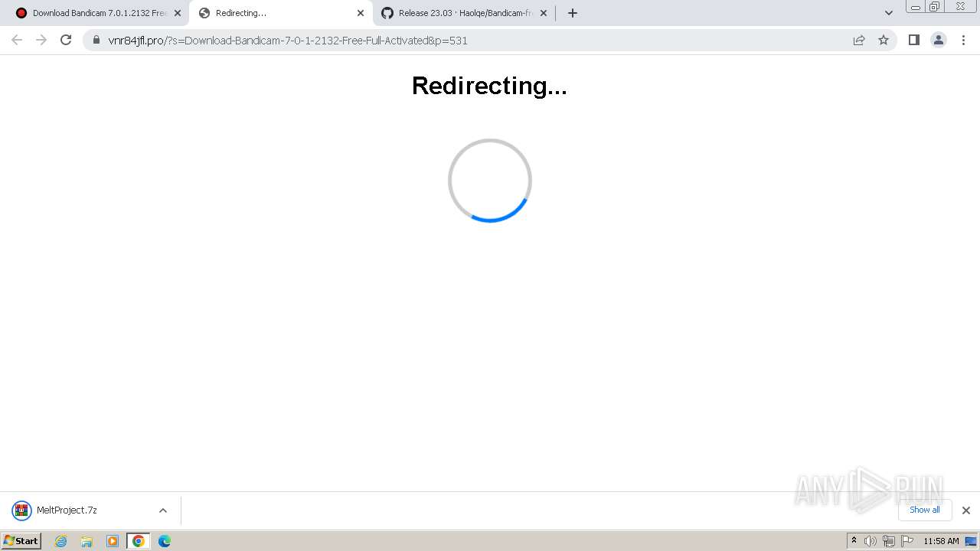Open the GitHub Release 23.03 tab
The image size is (980, 551).
pos(464,13)
